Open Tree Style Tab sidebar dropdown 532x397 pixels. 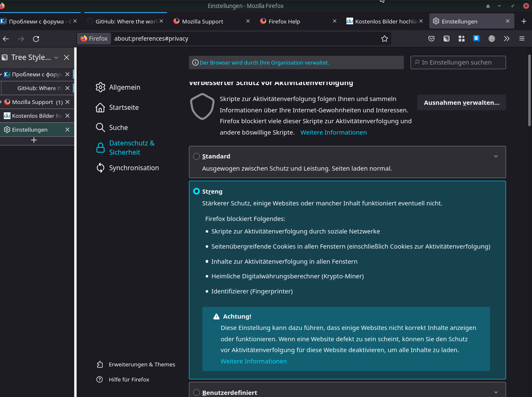[x=56, y=58]
